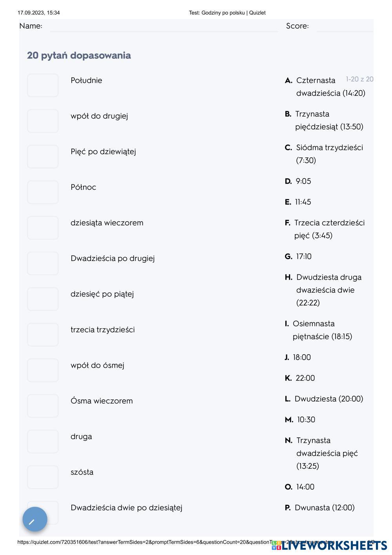The height and width of the screenshot is (555, 392).
Task: Select the answer box beside Południe
Action: pos(43,86)
